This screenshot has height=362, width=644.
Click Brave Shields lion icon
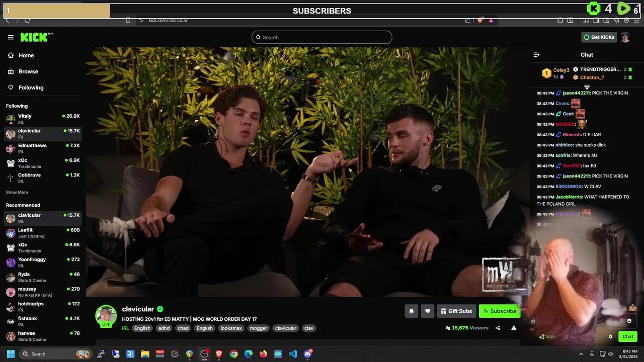[x=479, y=20]
